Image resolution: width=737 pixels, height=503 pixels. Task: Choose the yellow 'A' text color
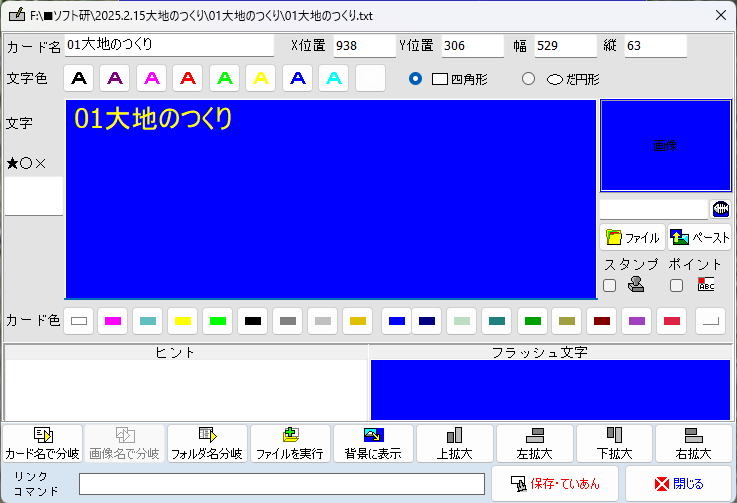point(261,78)
